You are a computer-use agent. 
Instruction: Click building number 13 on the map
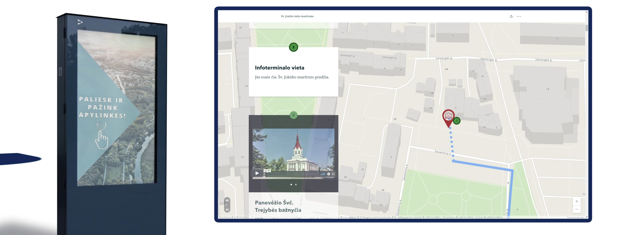(x=556, y=39)
